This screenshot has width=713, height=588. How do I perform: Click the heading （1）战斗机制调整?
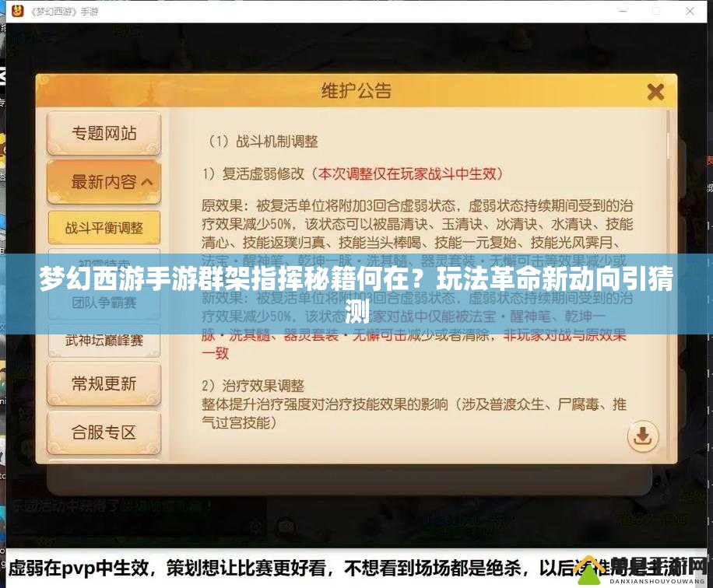click(x=261, y=142)
